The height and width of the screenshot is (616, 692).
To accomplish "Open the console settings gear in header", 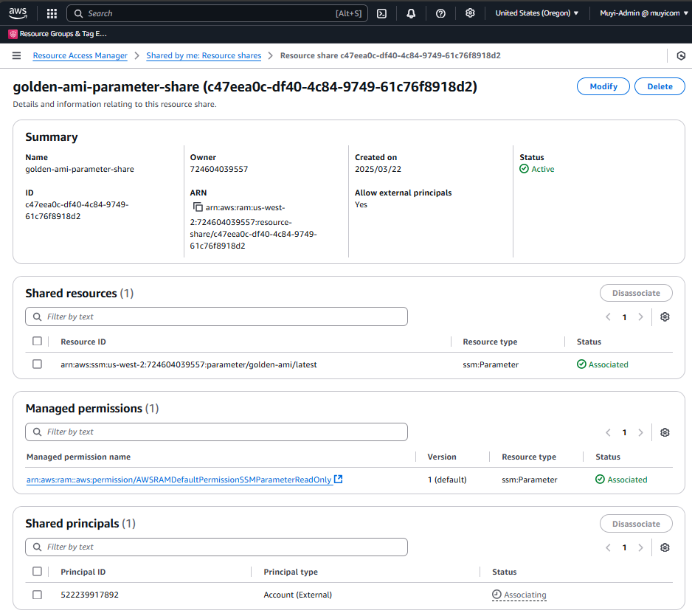I will 470,13.
